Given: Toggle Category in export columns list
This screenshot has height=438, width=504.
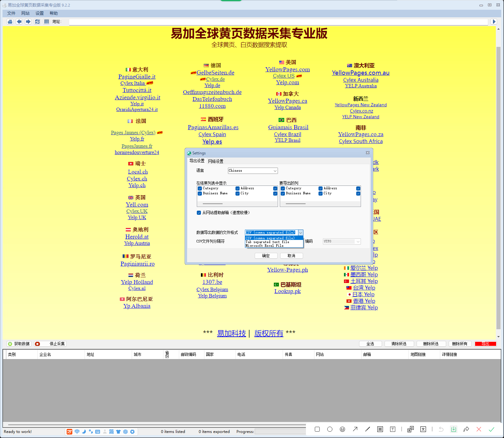Looking at the screenshot, I should [283, 188].
